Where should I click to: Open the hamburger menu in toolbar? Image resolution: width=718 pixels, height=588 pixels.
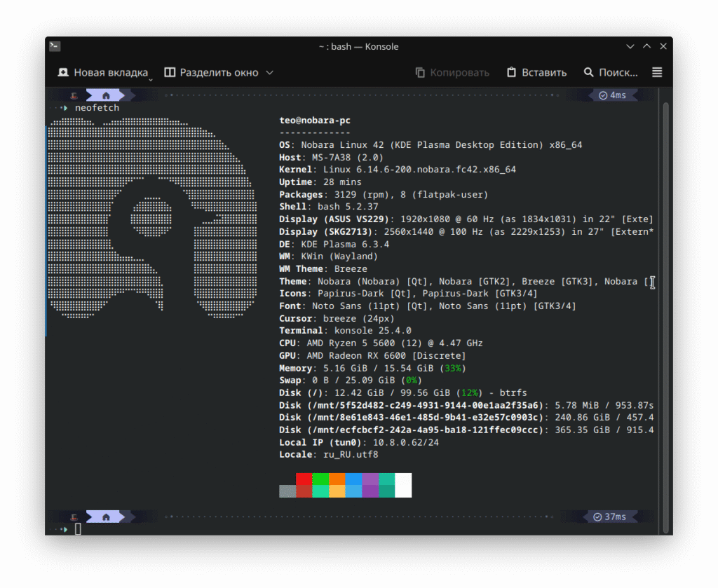pos(657,72)
